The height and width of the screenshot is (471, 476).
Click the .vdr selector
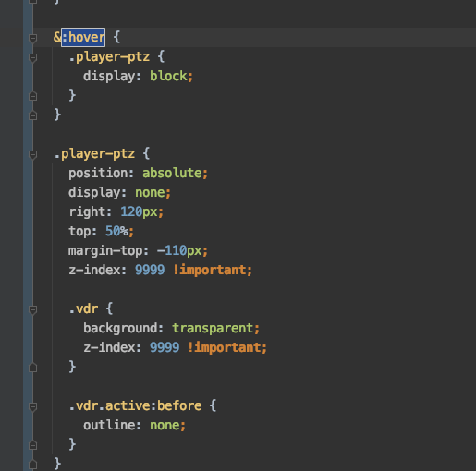[83, 308]
